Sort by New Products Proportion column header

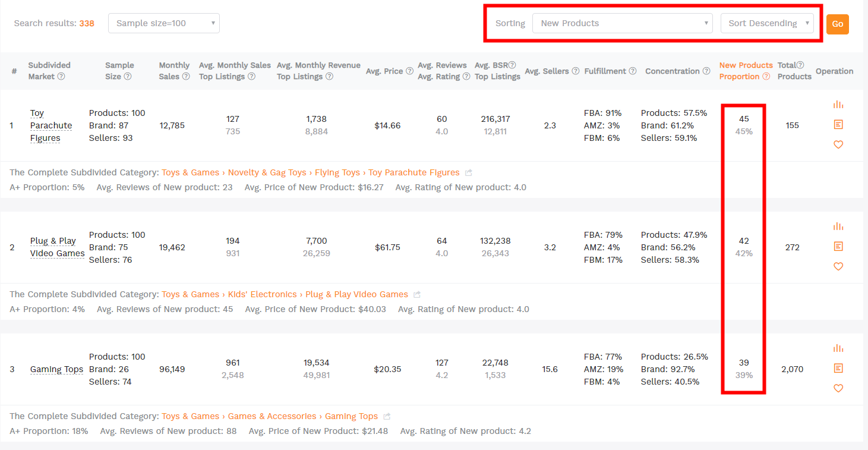(746, 71)
